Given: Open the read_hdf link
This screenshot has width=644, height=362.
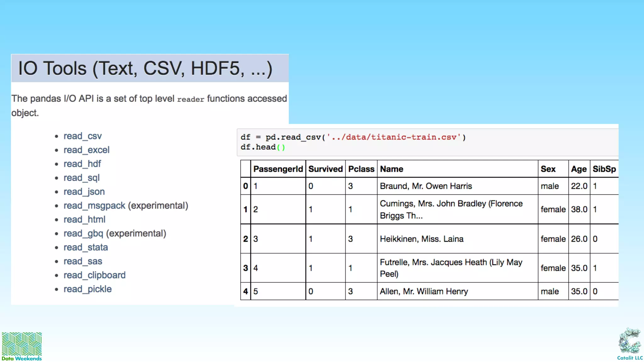Looking at the screenshot, I should (82, 164).
